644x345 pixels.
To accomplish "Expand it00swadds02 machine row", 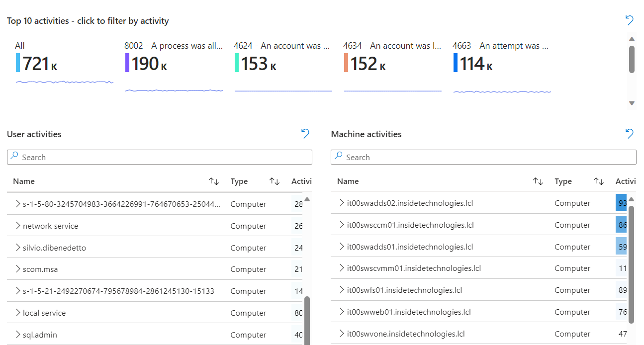I will click(x=342, y=203).
